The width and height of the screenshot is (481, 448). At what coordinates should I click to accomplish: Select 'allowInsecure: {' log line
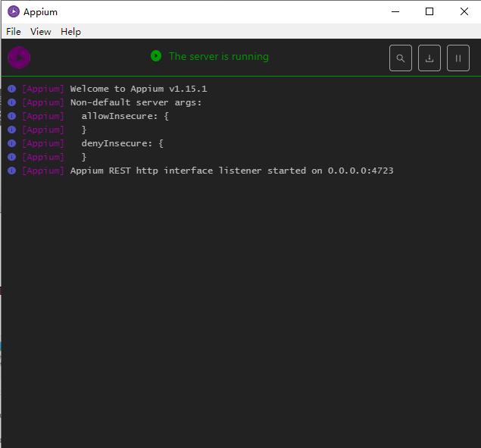coord(125,116)
